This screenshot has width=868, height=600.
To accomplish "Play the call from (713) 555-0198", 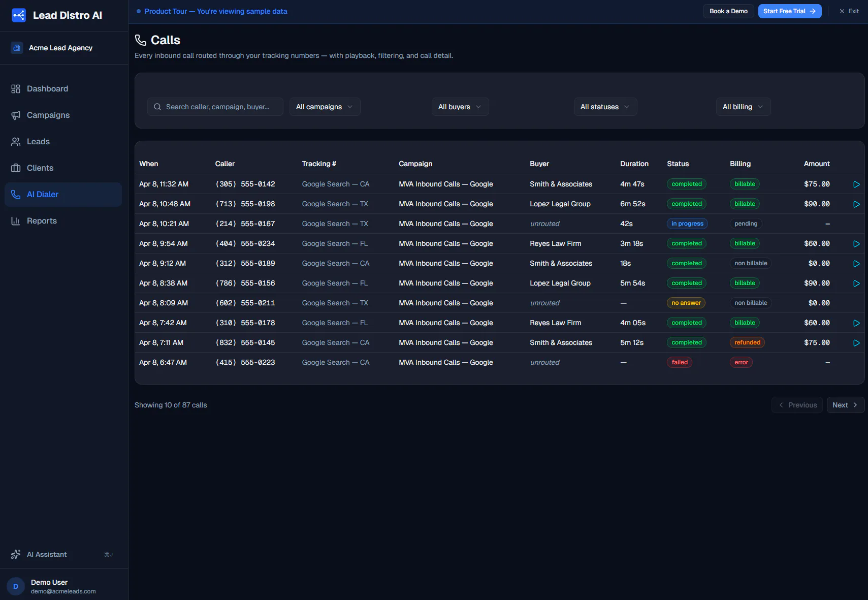I will coord(856,204).
